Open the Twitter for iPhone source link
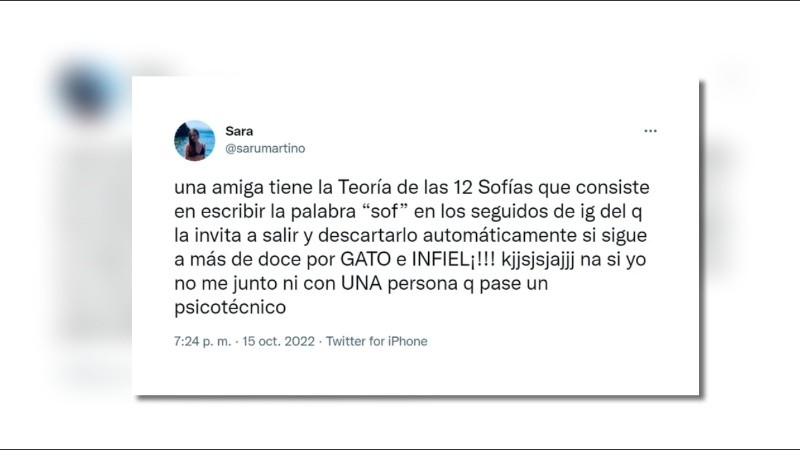Image resolution: width=800 pixels, height=450 pixels. (x=377, y=341)
